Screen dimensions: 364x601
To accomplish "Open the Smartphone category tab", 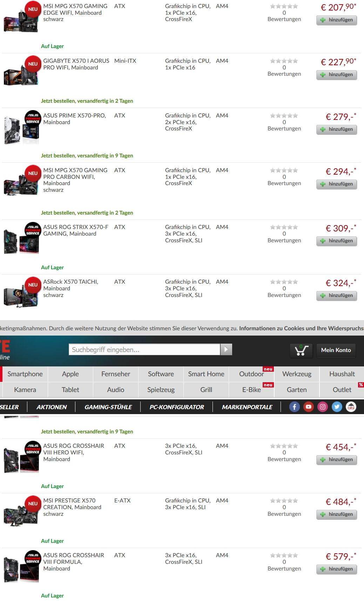I will point(25,374).
